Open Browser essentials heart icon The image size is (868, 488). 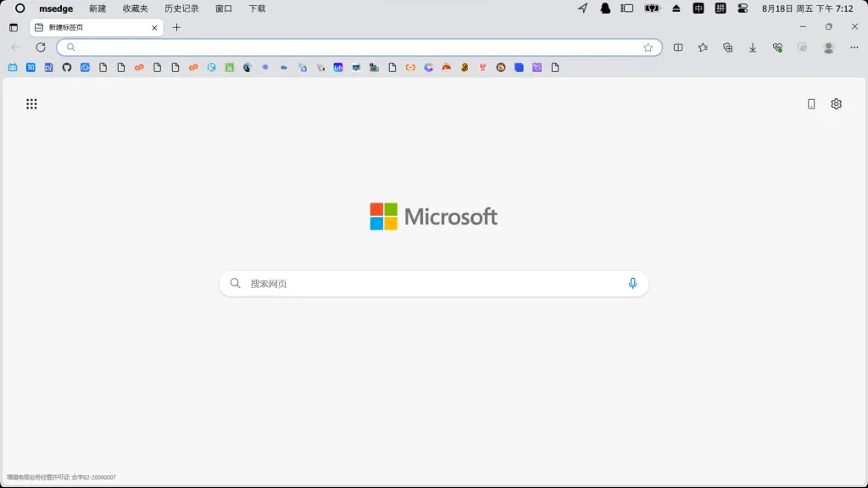[x=778, y=47]
